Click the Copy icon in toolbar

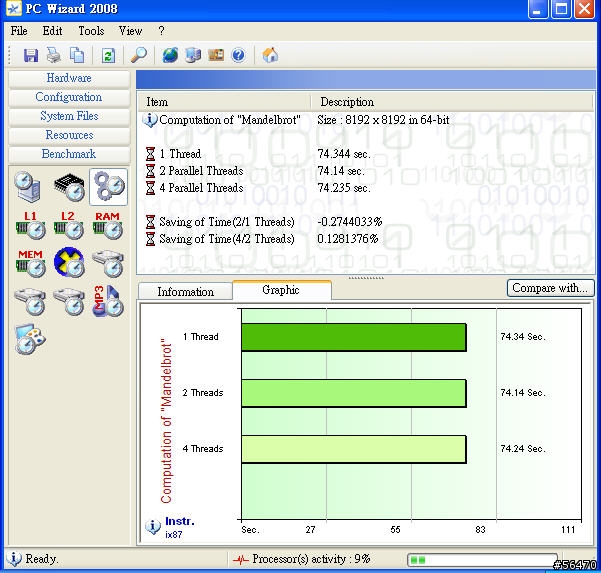(77, 55)
